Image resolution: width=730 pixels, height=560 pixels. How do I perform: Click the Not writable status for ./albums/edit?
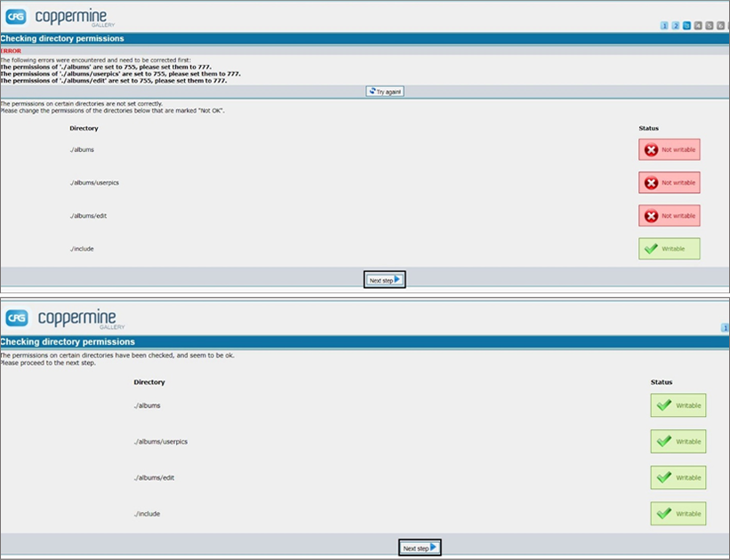(669, 215)
